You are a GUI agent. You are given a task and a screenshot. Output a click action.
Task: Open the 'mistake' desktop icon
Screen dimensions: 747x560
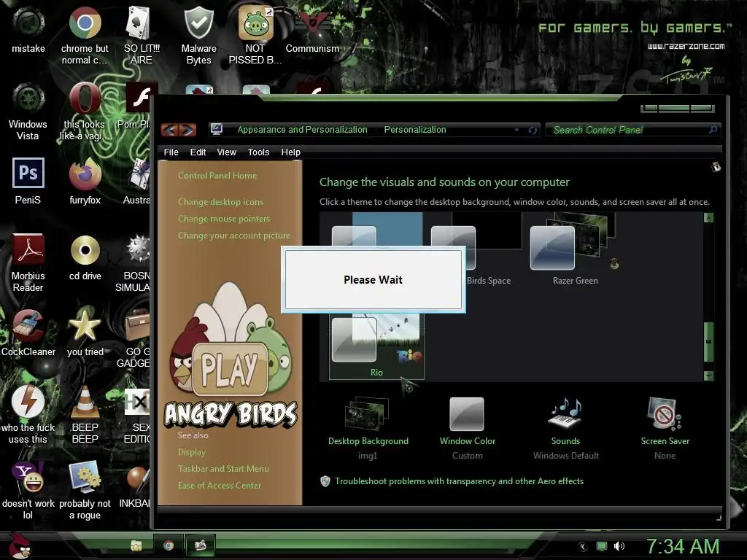click(28, 29)
